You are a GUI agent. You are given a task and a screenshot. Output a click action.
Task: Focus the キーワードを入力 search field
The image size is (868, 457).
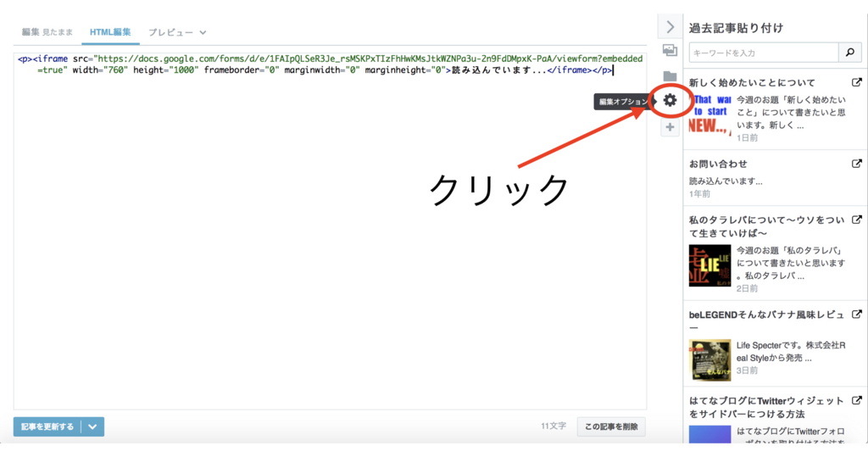(x=764, y=53)
